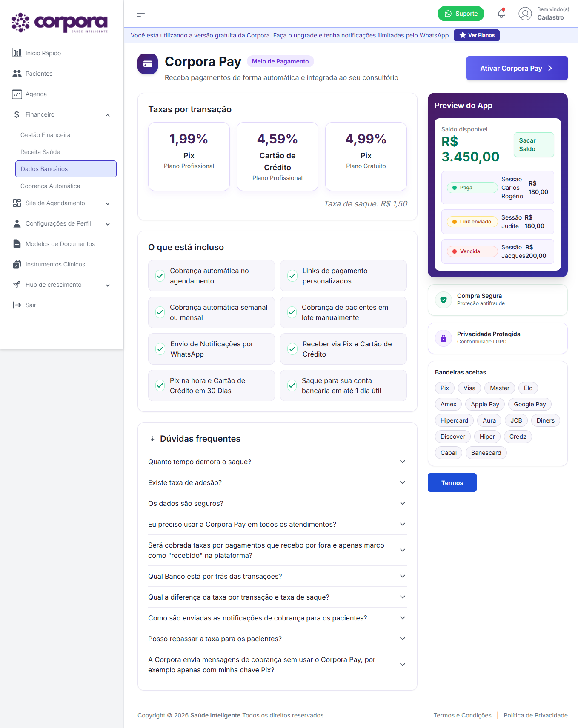Click the Pacientes people icon
The height and width of the screenshot is (728, 578).
17,73
